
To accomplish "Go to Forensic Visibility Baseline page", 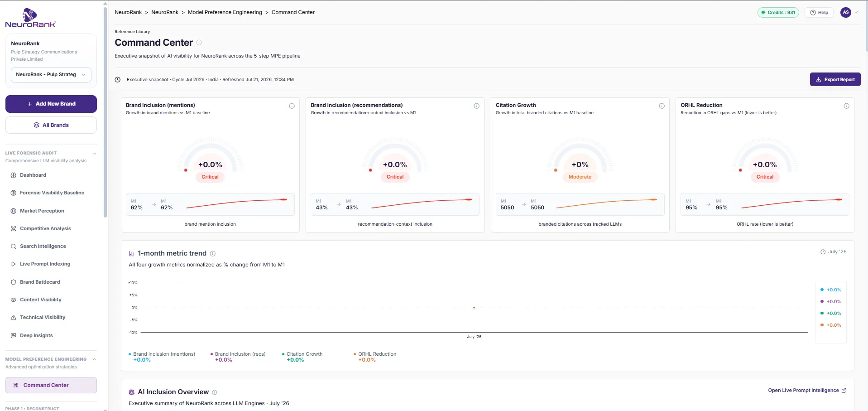I will point(51,193).
